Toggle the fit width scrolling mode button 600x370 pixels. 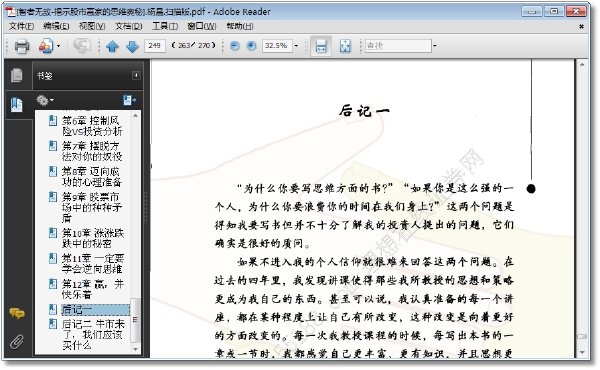tap(321, 46)
